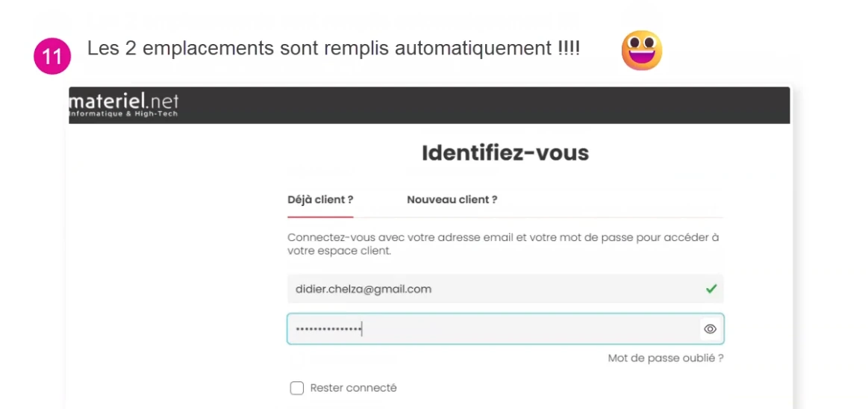Click the red underline beneath Déjà client
This screenshot has width=868, height=409.
point(320,217)
